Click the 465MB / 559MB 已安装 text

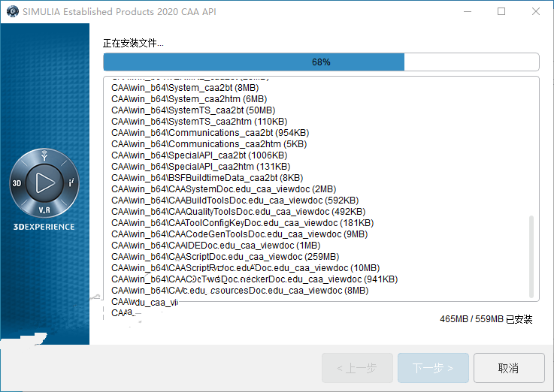pos(486,319)
